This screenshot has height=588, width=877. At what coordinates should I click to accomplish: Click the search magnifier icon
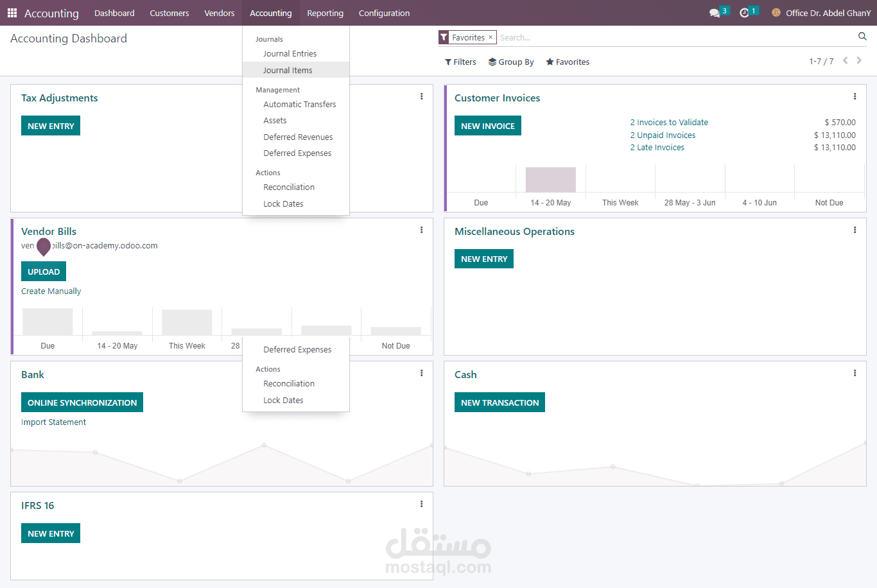[x=862, y=37]
